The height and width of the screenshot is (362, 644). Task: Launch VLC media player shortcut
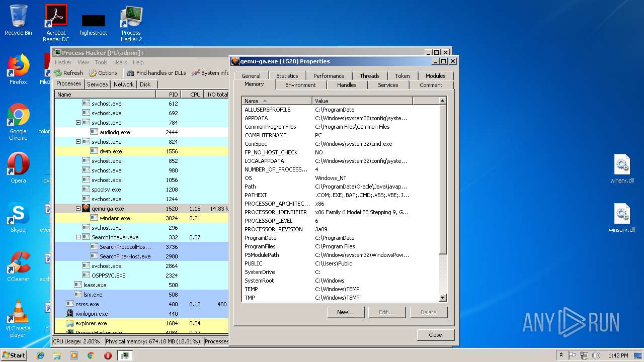tap(18, 319)
